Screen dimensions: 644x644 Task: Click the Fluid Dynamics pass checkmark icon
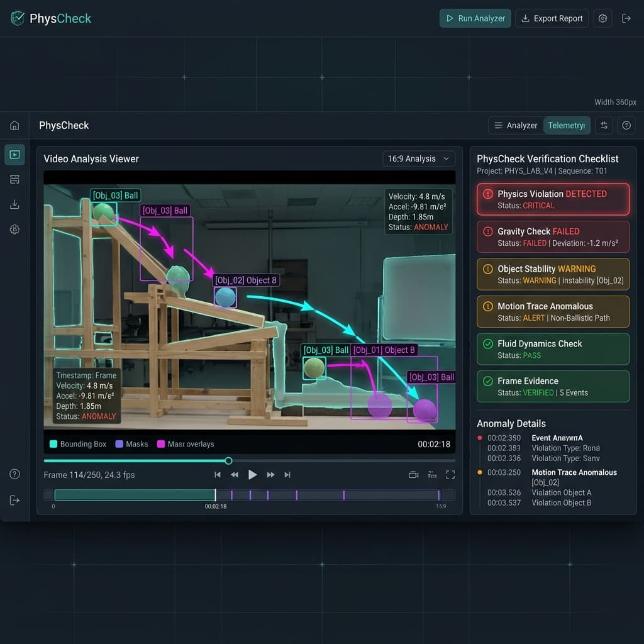pyautogui.click(x=487, y=344)
